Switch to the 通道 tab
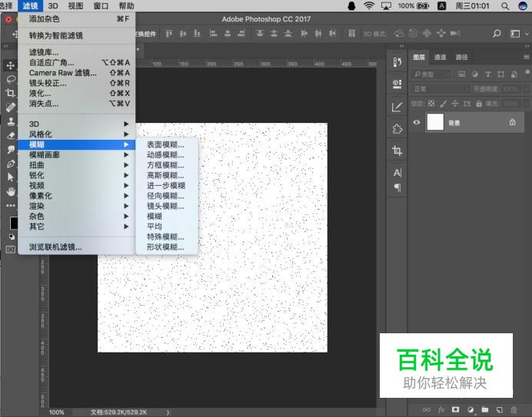The image size is (532, 417). point(440,57)
